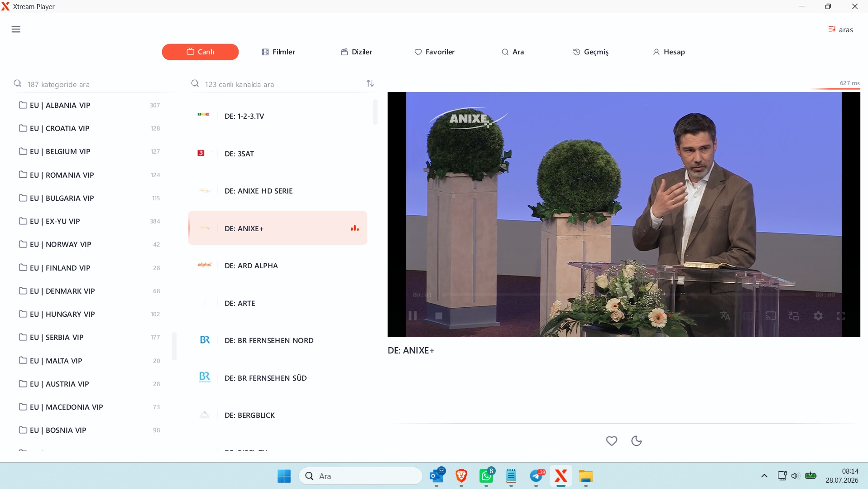Open Telegram from the taskbar
Viewport: 868px width, 489px height.
click(537, 476)
